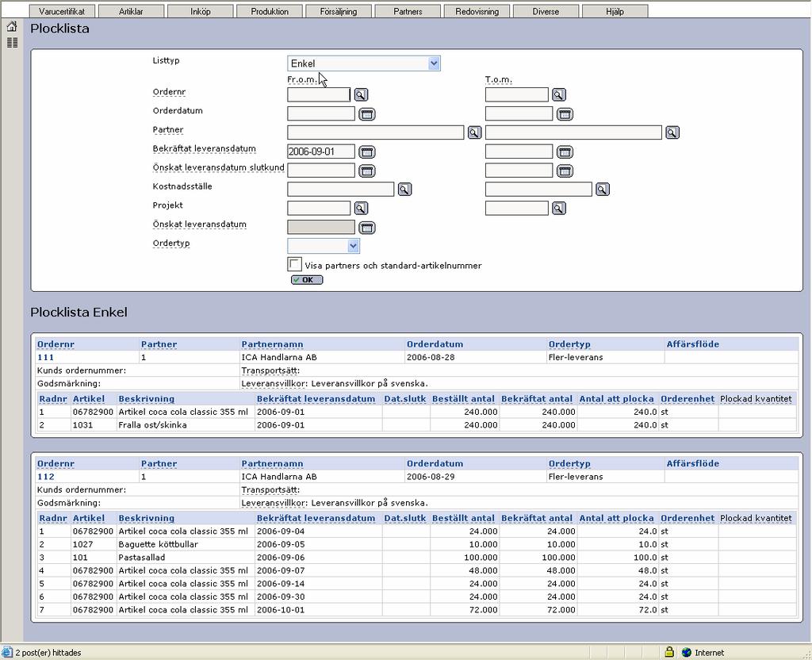The image size is (812, 660).
Task: Open the Partners menu
Action: coord(408,11)
